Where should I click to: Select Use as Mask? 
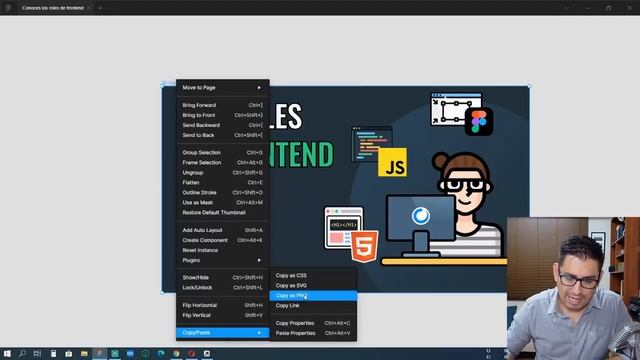(x=222, y=202)
